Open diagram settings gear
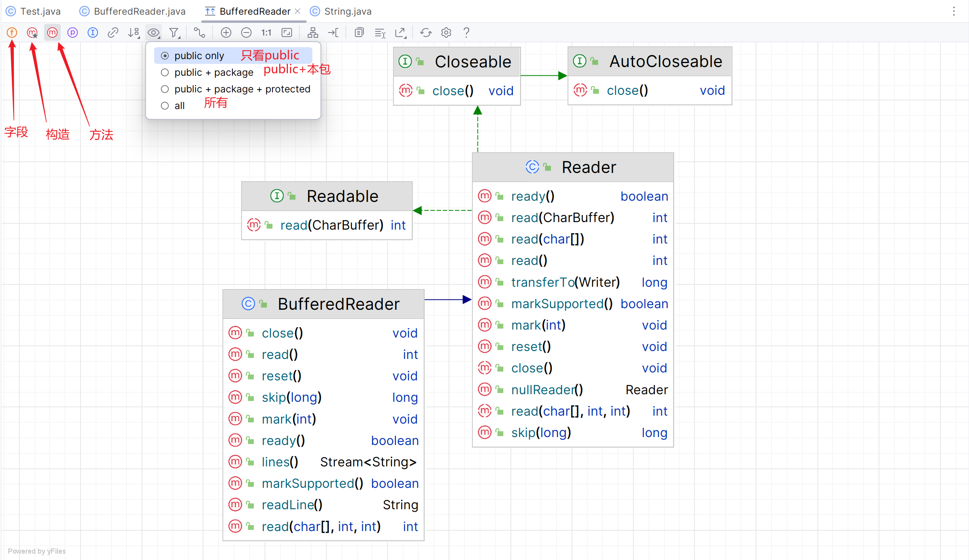 (x=446, y=33)
